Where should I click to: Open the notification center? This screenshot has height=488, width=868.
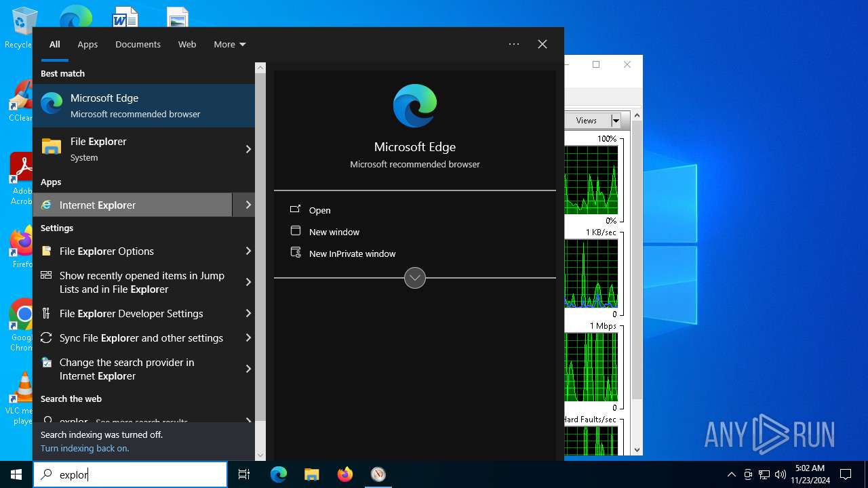[x=846, y=474]
